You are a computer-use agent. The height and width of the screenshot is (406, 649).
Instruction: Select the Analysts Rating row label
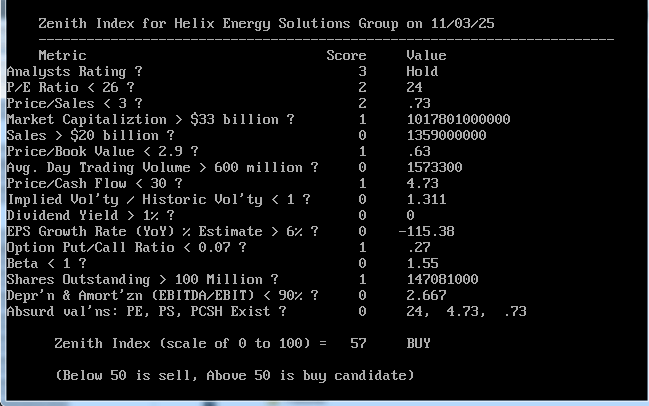click(74, 71)
